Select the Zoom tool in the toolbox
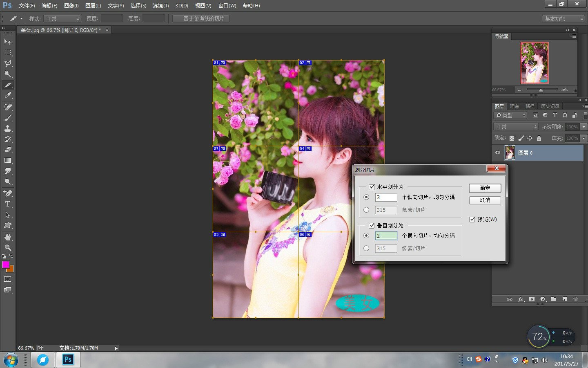Screen dimensions: 588x368 (7, 247)
